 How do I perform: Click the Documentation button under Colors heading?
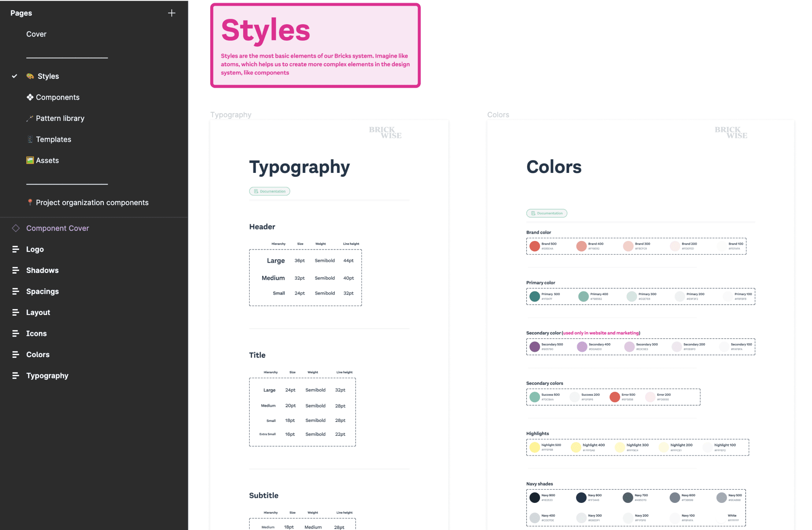[546, 213]
